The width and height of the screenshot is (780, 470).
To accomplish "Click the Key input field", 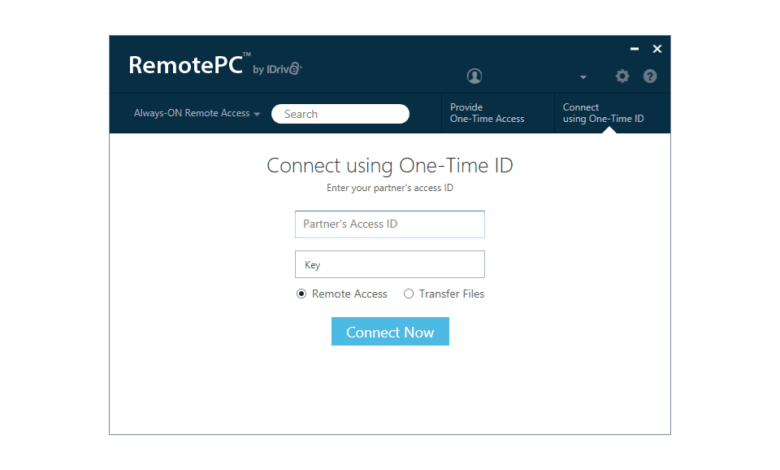I will coord(390,264).
